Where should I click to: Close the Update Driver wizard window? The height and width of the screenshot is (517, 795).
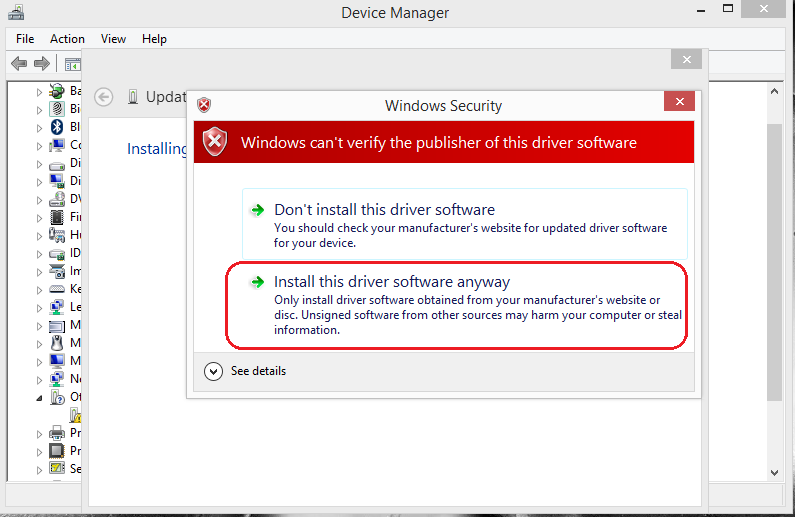pos(686,59)
